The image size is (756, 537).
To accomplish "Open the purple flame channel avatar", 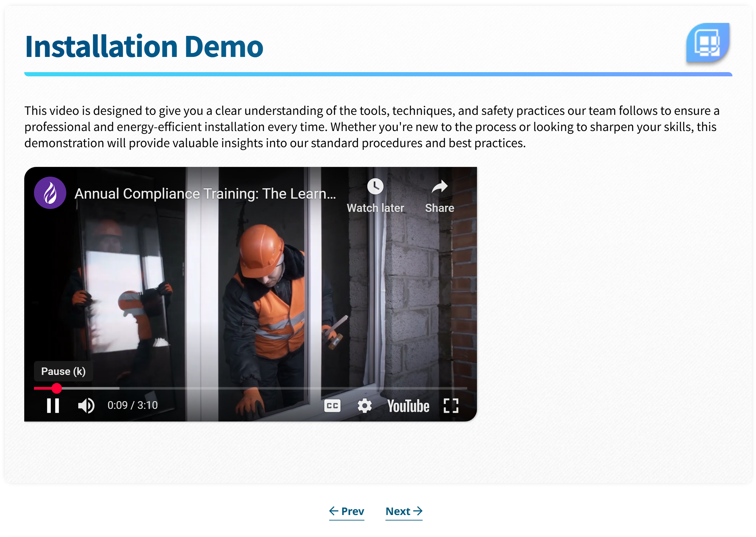I will click(x=50, y=193).
